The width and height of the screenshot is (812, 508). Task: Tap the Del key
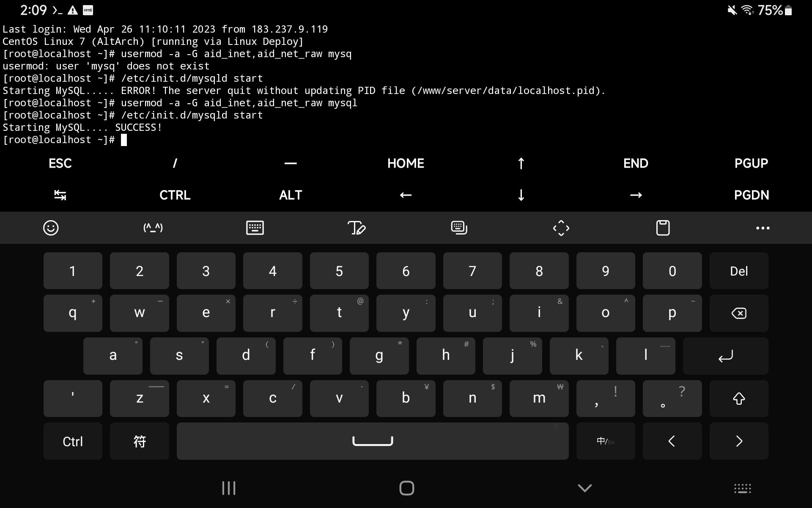(739, 271)
